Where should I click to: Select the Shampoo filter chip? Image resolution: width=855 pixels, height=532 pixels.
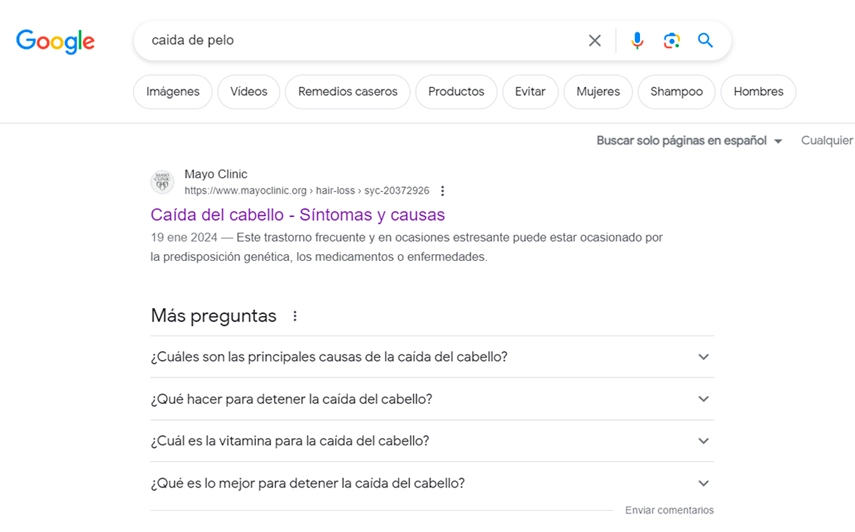676,92
